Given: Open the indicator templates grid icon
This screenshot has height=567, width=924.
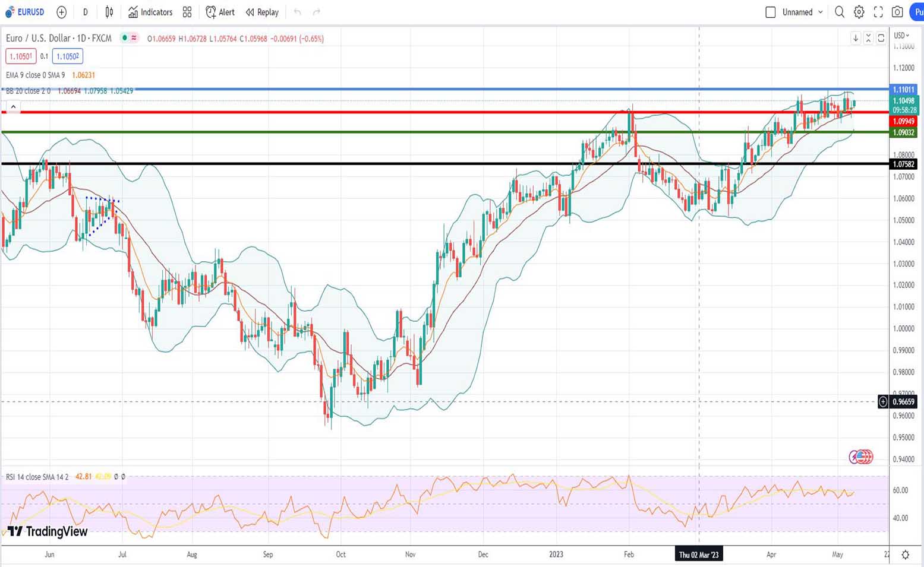Looking at the screenshot, I should tap(187, 12).
